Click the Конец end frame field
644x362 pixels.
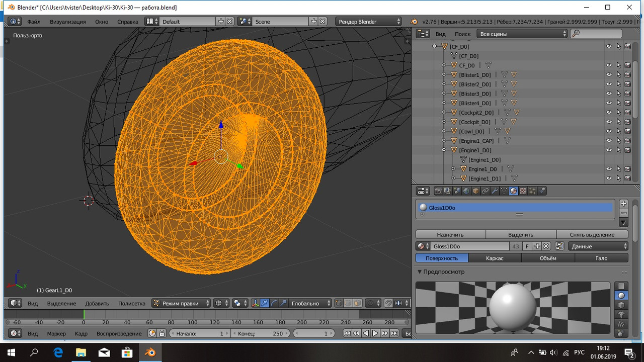tap(260, 333)
